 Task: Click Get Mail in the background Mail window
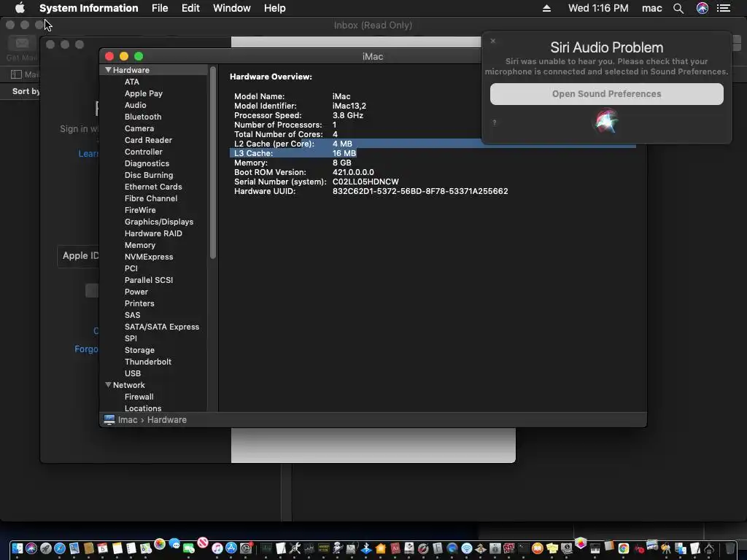coord(22,49)
